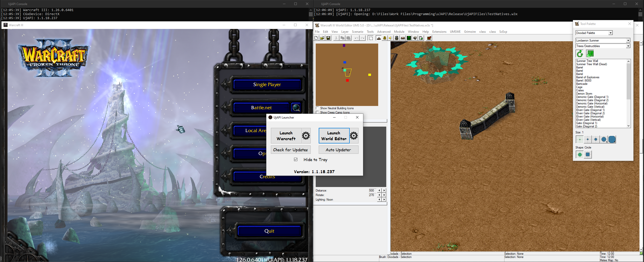Image resolution: width=644 pixels, height=262 pixels.
Task: Click the Check for Updates button
Action: (x=291, y=150)
